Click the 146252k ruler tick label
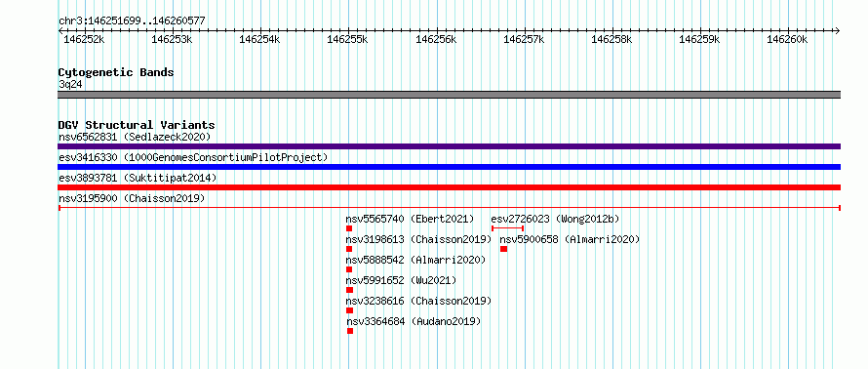This screenshot has height=369, width=868. pyautogui.click(x=84, y=39)
